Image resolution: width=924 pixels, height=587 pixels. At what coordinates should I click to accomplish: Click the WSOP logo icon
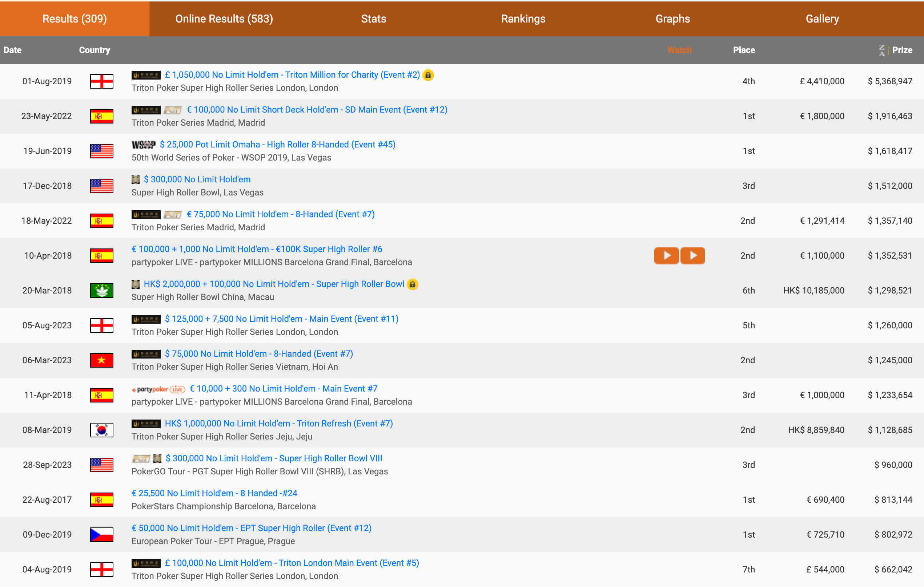(143, 145)
